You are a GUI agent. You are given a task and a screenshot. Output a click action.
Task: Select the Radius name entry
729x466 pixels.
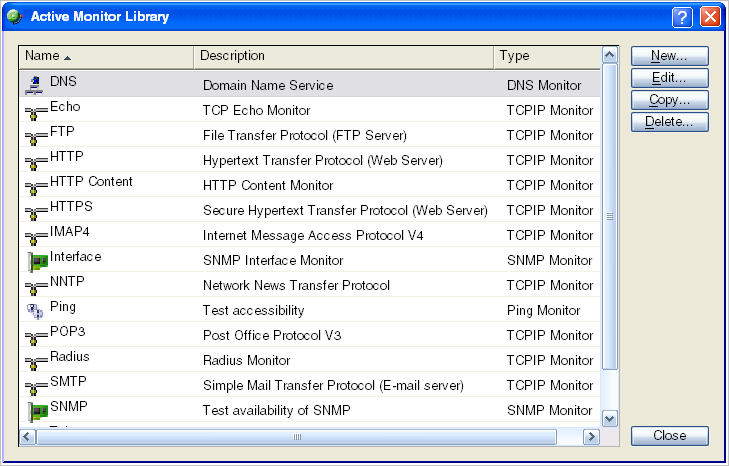[x=70, y=357]
